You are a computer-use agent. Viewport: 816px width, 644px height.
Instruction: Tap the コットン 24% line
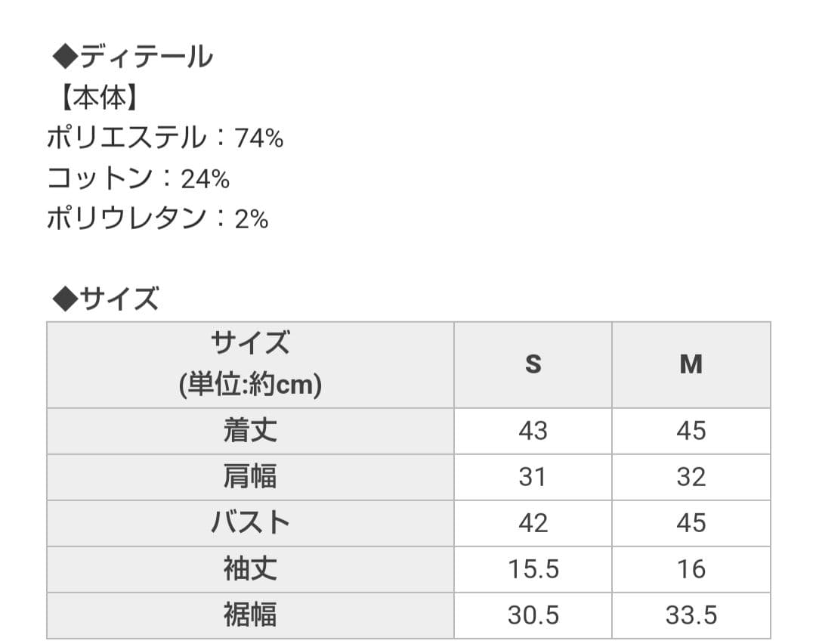(x=138, y=179)
